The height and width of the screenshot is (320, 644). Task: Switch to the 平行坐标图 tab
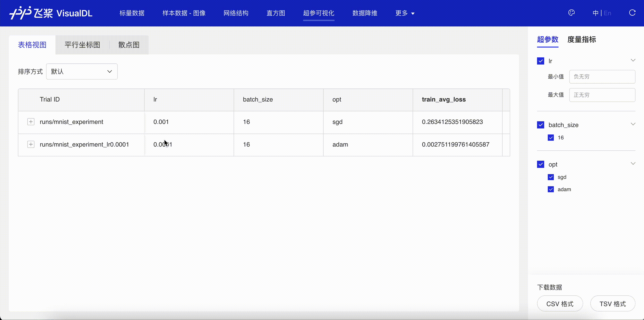82,45
